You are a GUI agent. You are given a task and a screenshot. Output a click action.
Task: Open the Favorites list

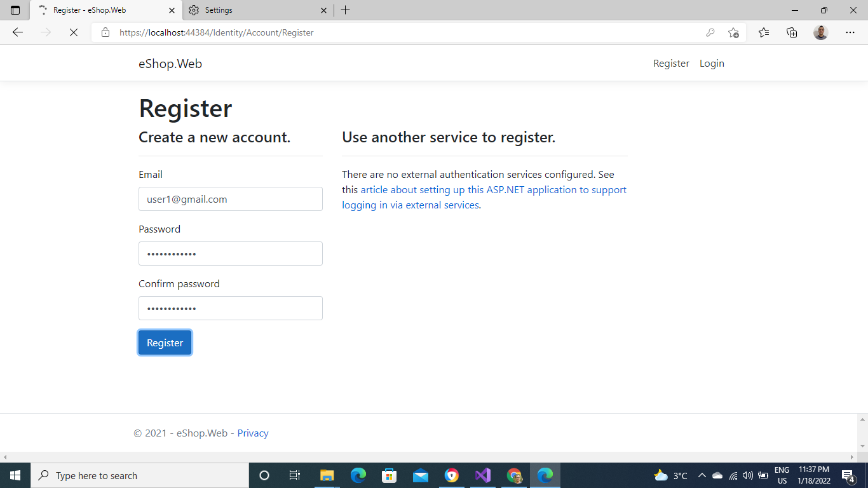[763, 32]
